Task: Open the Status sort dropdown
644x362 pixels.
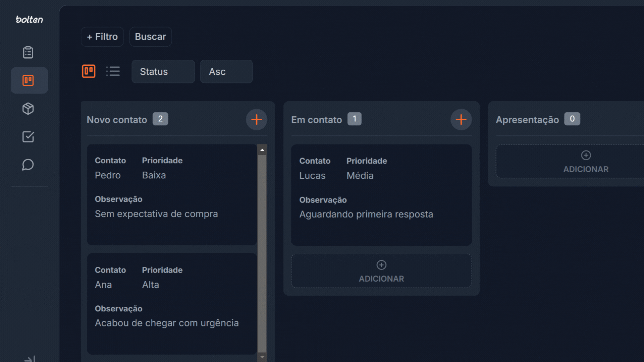Action: [x=163, y=71]
